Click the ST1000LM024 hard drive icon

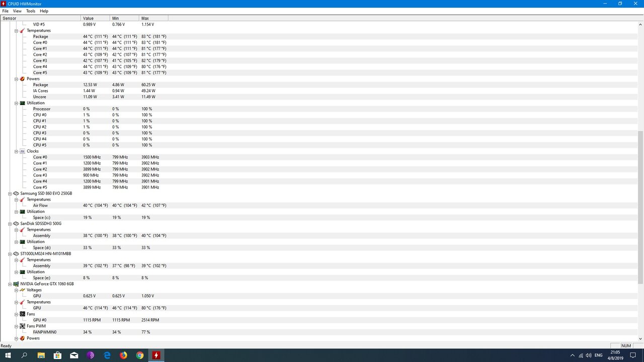tap(16, 254)
